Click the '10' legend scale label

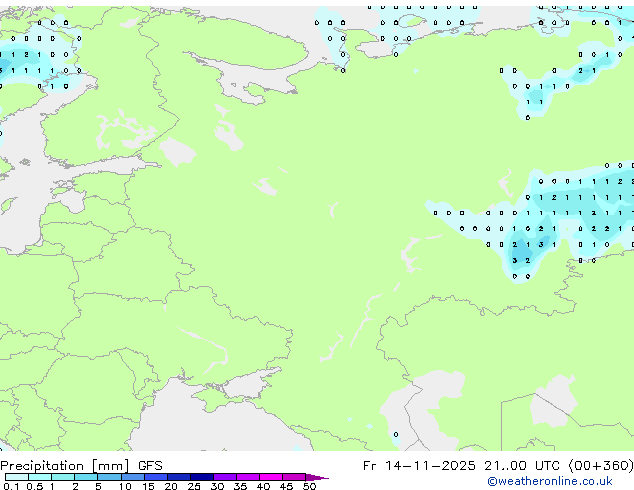point(125,486)
